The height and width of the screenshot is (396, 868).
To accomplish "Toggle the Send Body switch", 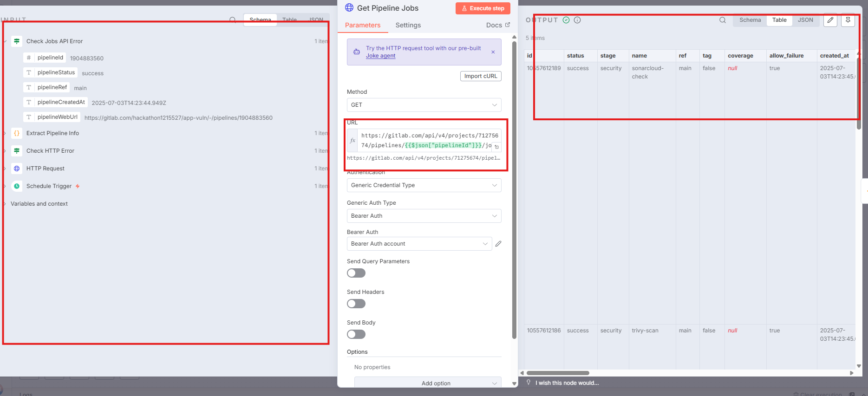I will (356, 334).
